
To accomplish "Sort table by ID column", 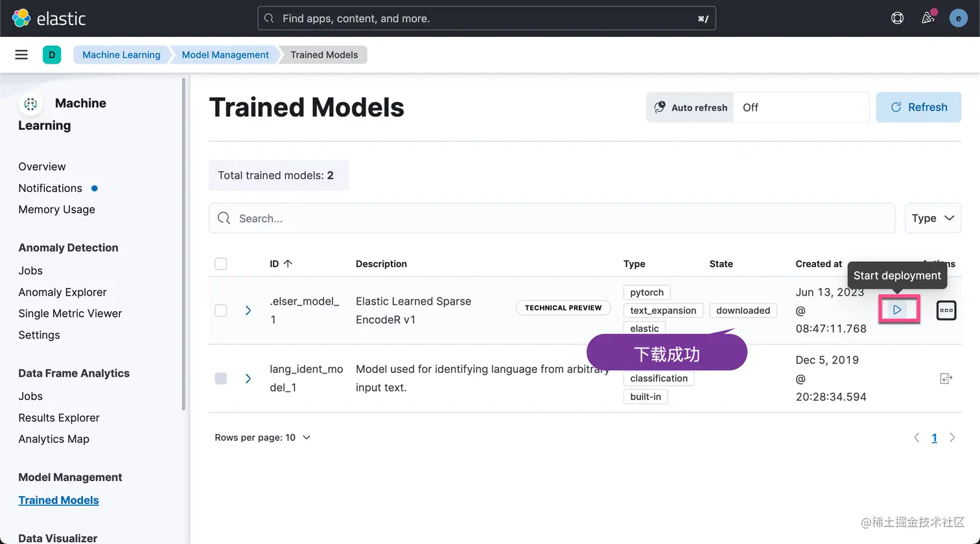I will click(281, 264).
